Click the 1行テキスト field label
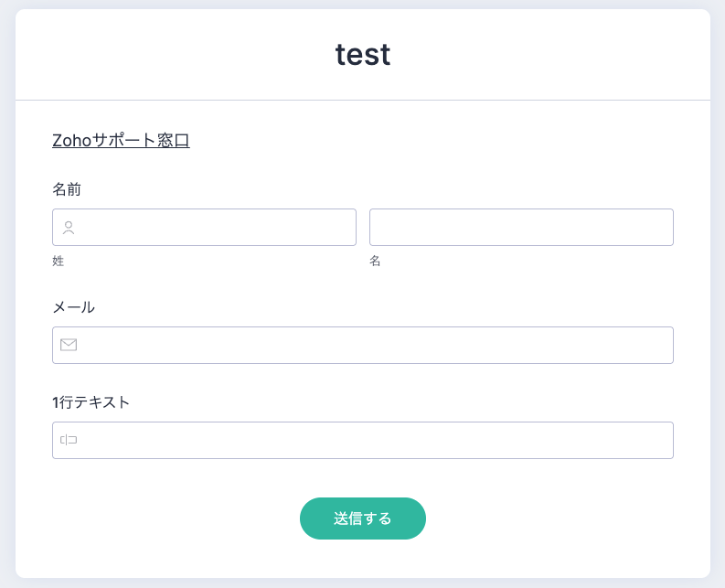This screenshot has width=725, height=588. [x=91, y=402]
